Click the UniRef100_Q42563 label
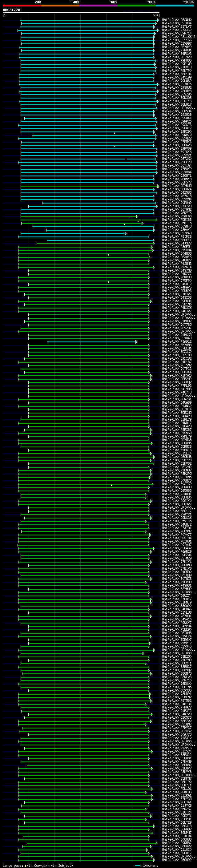Screen dimensions: 197x868 pos(177,193)
